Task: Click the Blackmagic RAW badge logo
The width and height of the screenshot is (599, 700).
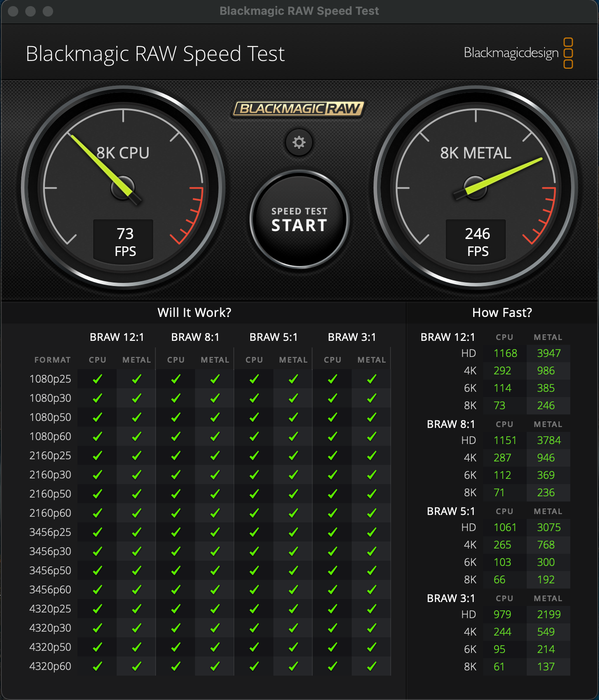Action: point(299,108)
